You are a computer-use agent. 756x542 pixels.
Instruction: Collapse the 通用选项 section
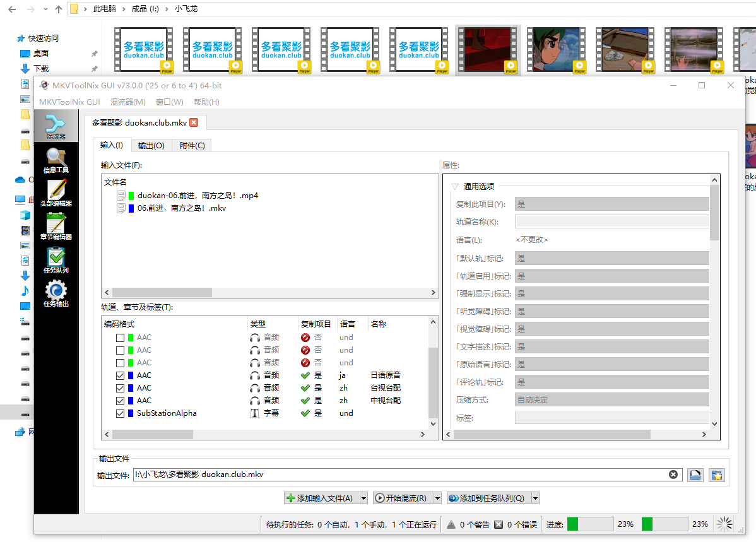[x=454, y=187]
